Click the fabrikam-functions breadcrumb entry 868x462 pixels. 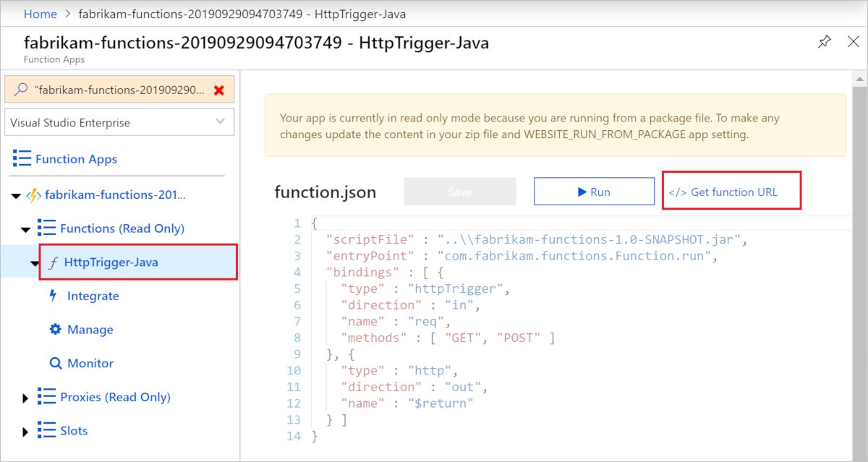pos(241,14)
